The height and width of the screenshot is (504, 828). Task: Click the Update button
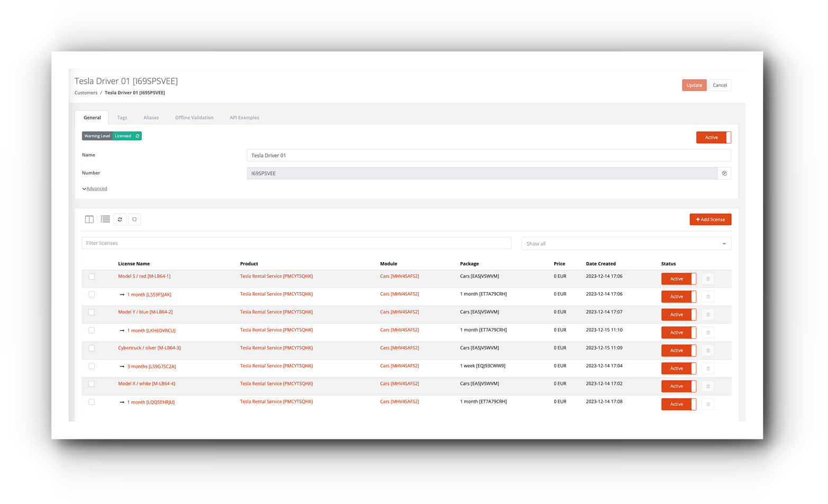tap(694, 85)
